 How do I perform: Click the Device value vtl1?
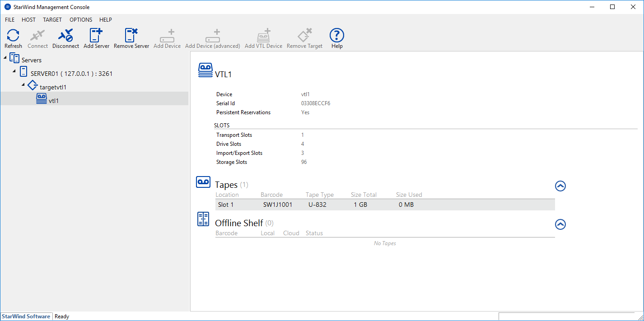pos(305,94)
